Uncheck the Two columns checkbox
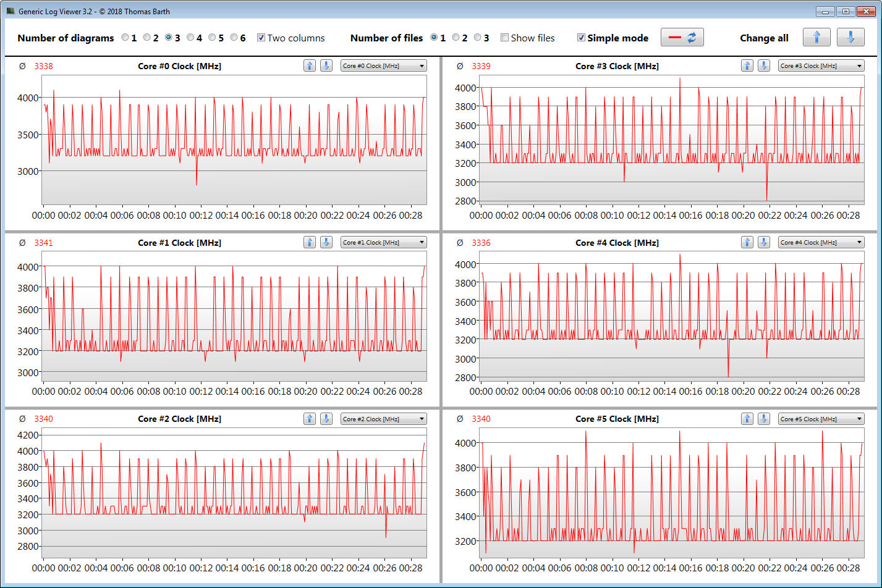Screen dimensions: 882x588 [261, 38]
